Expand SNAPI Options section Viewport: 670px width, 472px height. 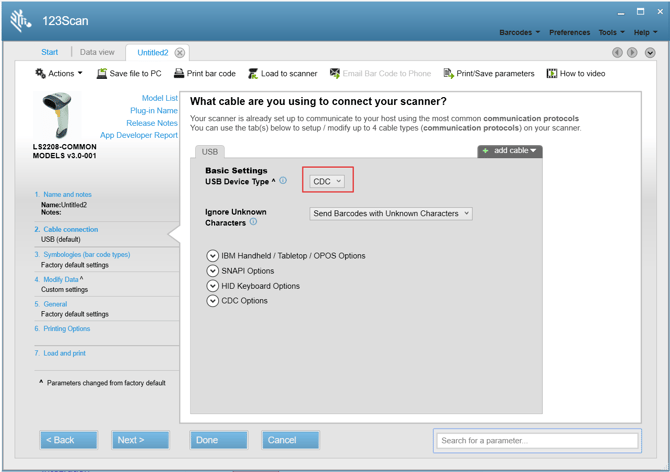(x=213, y=271)
